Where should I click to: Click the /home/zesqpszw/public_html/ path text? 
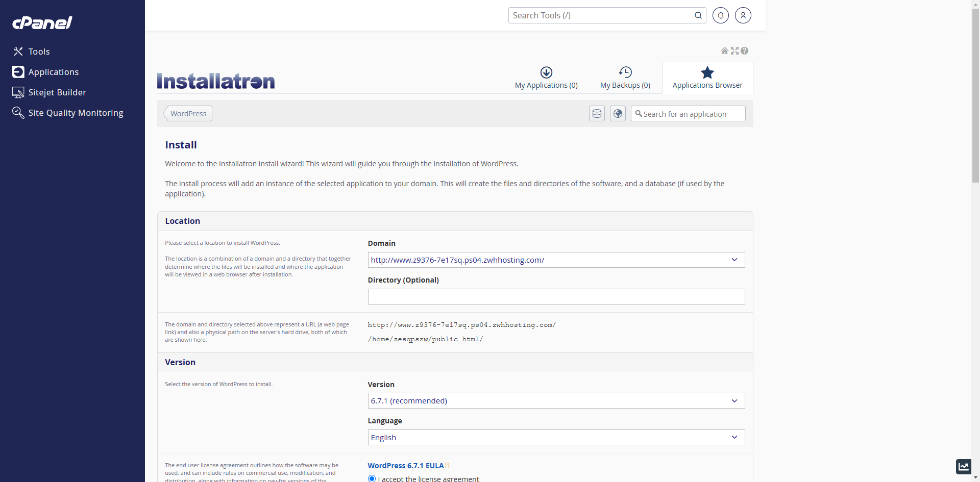coord(425,339)
